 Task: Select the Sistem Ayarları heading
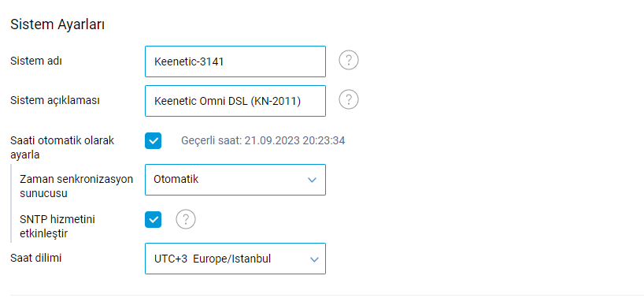(x=57, y=24)
